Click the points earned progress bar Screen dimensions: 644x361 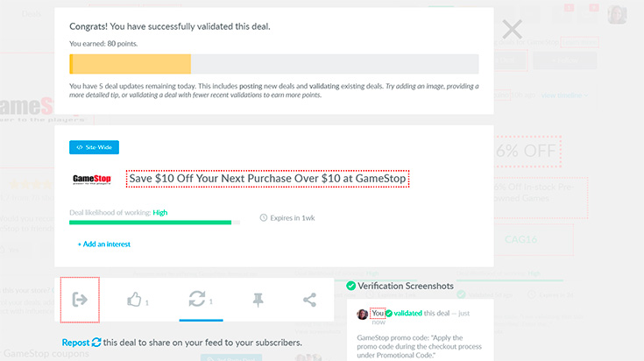click(274, 64)
